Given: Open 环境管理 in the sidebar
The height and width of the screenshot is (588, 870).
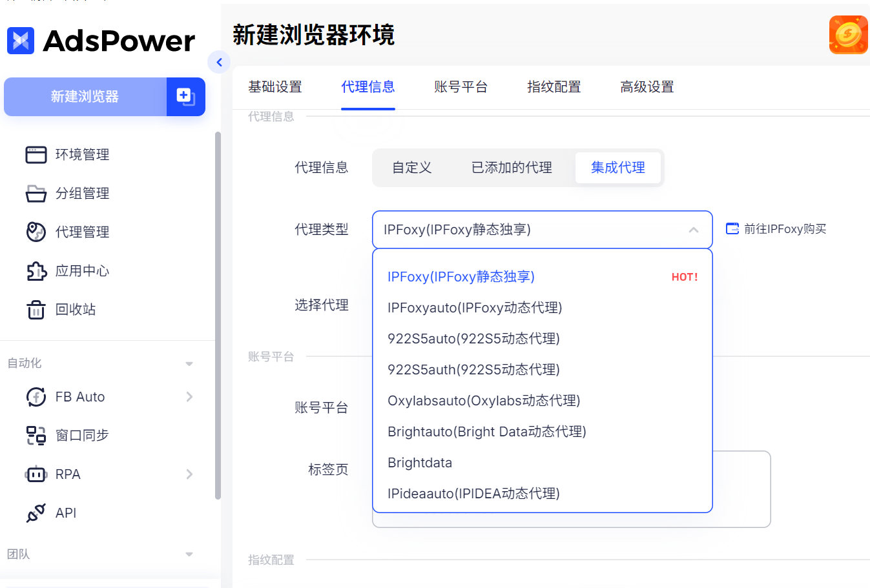Looking at the screenshot, I should (x=82, y=155).
